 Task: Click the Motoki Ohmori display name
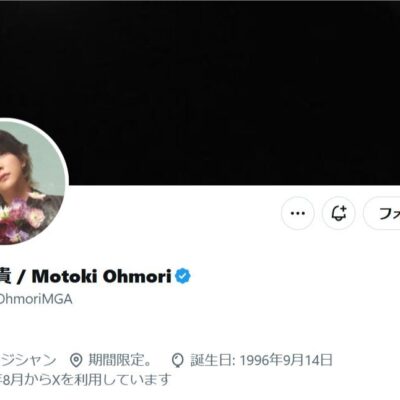(x=101, y=277)
